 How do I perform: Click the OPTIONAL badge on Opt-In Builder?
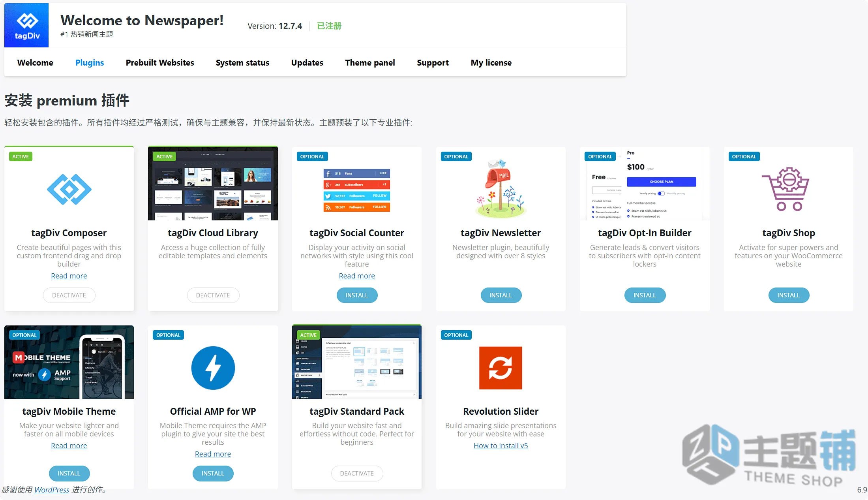click(x=600, y=156)
